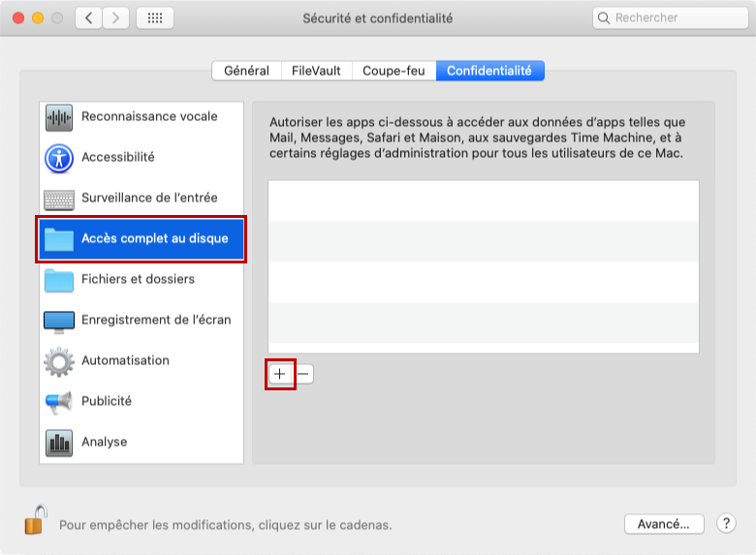Choose the "Publicité" label
Screen dimensions: 756x555
(107, 401)
